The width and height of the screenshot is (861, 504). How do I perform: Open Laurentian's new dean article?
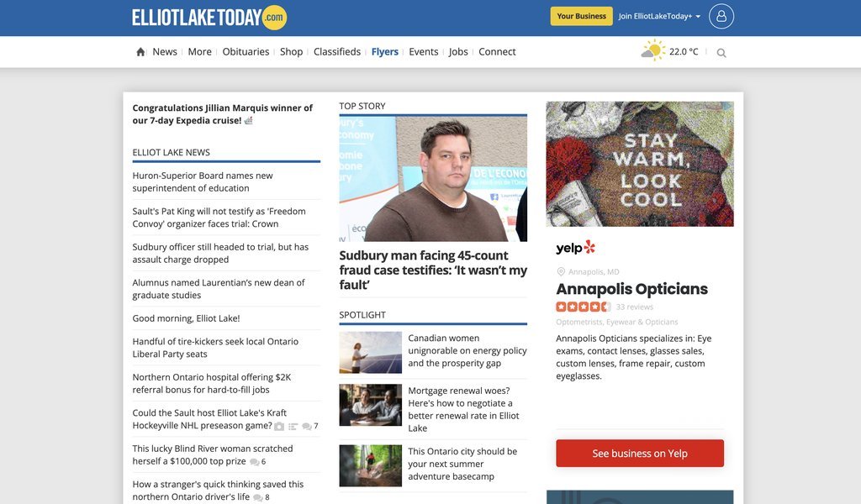[x=219, y=289]
